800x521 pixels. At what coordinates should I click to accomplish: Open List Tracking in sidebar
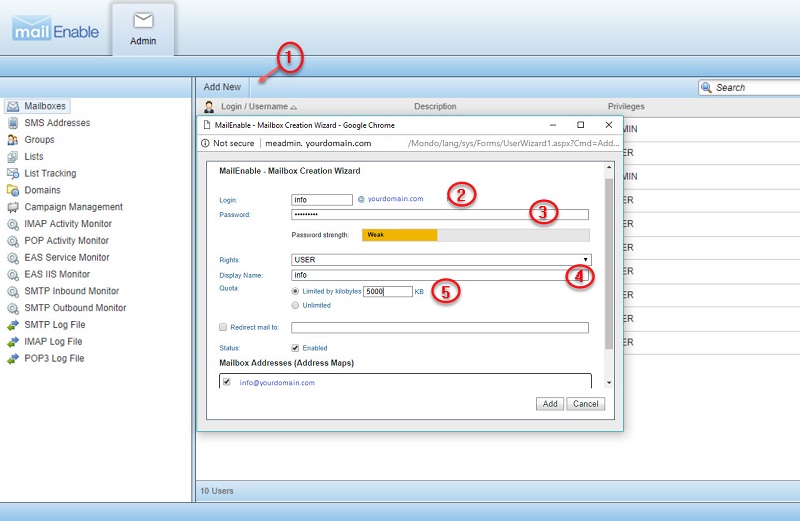point(50,173)
